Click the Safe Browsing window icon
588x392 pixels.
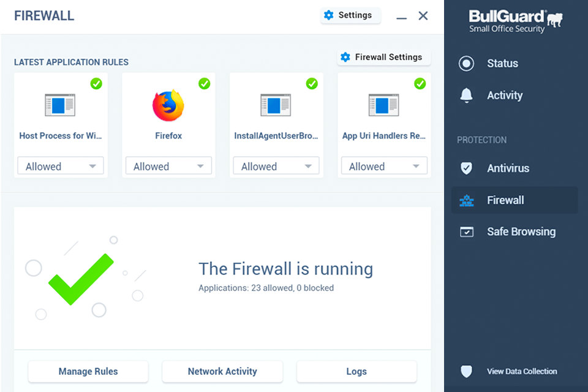(467, 232)
